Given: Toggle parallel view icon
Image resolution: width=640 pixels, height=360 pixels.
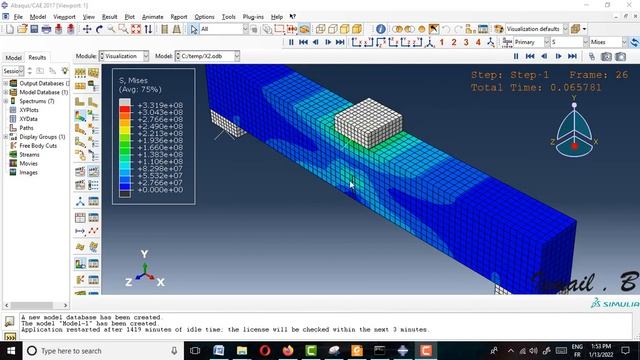Looking at the screenshot, I should pos(164,29).
